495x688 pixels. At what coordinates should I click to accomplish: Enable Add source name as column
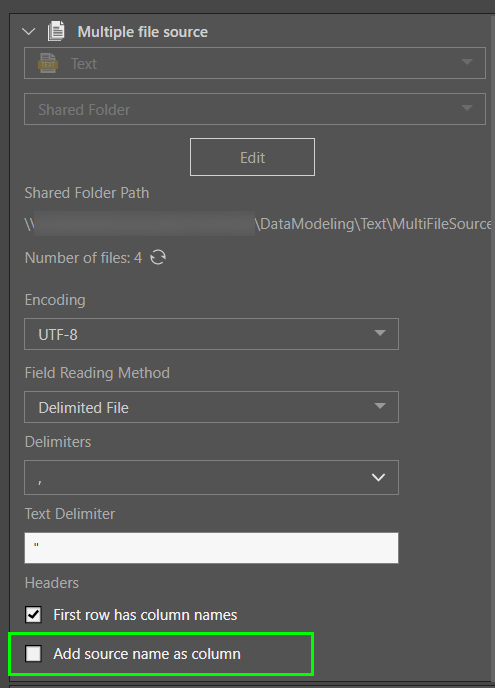[x=33, y=653]
